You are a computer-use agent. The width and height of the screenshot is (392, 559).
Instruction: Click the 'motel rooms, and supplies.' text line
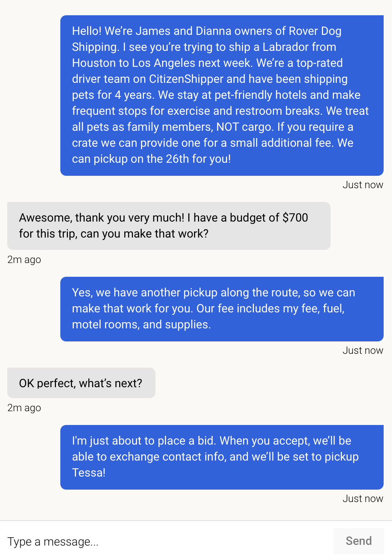point(141,324)
